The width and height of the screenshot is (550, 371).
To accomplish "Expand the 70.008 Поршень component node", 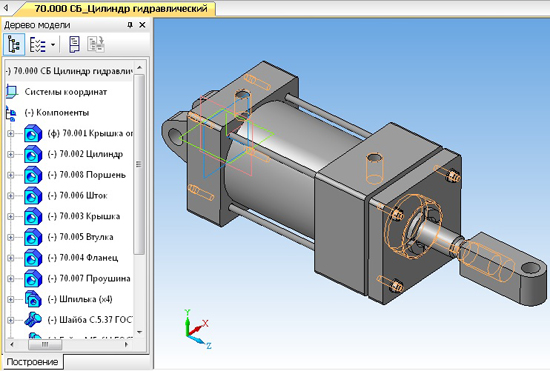I will click(x=11, y=175).
